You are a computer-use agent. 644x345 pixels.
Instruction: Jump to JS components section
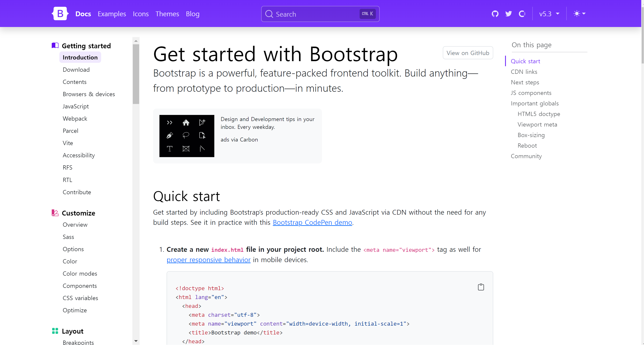[x=531, y=93]
